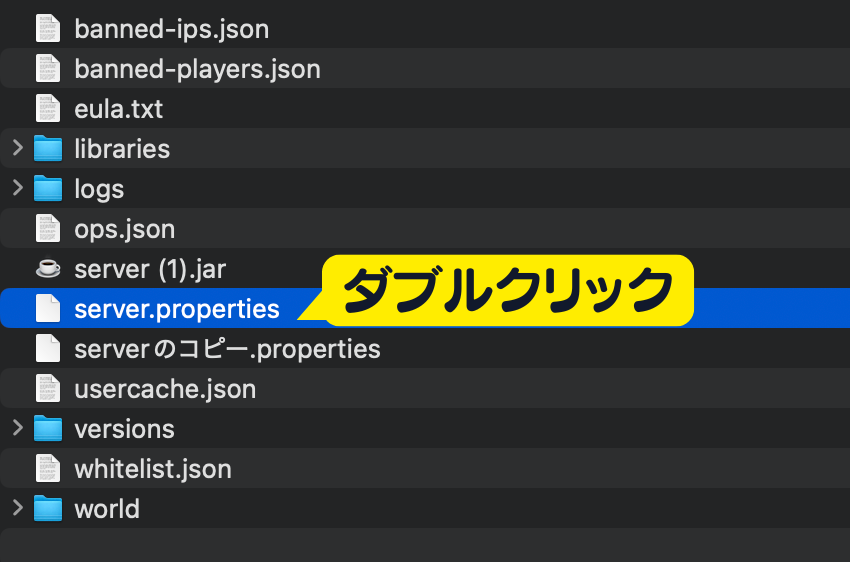850x562 pixels.
Task: Select the banned-players.json file name
Action: pos(197,69)
